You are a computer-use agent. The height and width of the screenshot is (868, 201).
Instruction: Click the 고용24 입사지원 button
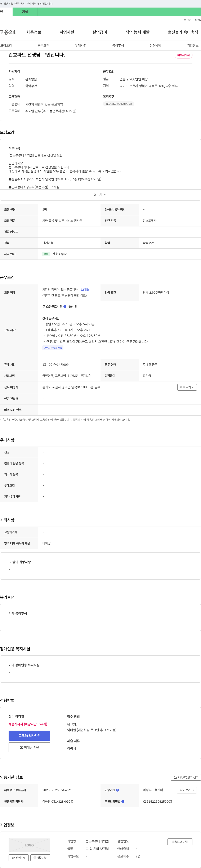click(x=29, y=735)
